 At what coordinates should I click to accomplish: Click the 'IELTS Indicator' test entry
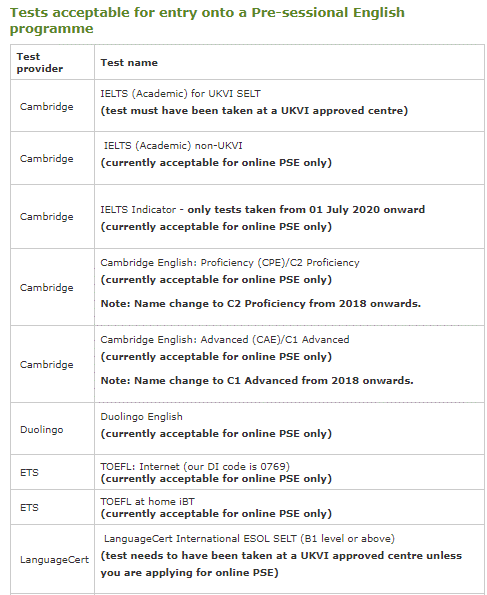coord(138,209)
